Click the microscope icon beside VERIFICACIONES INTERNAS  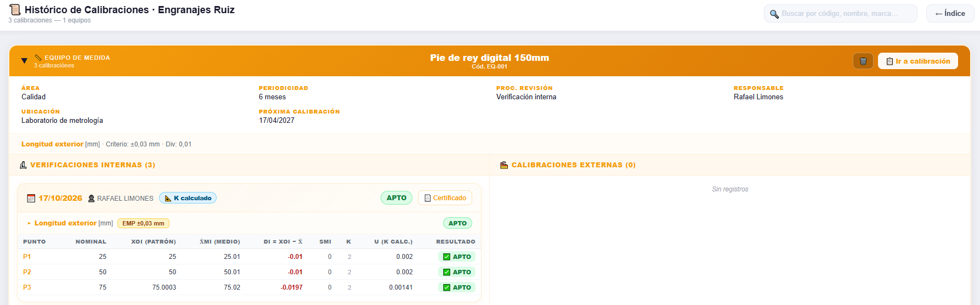coord(23,165)
